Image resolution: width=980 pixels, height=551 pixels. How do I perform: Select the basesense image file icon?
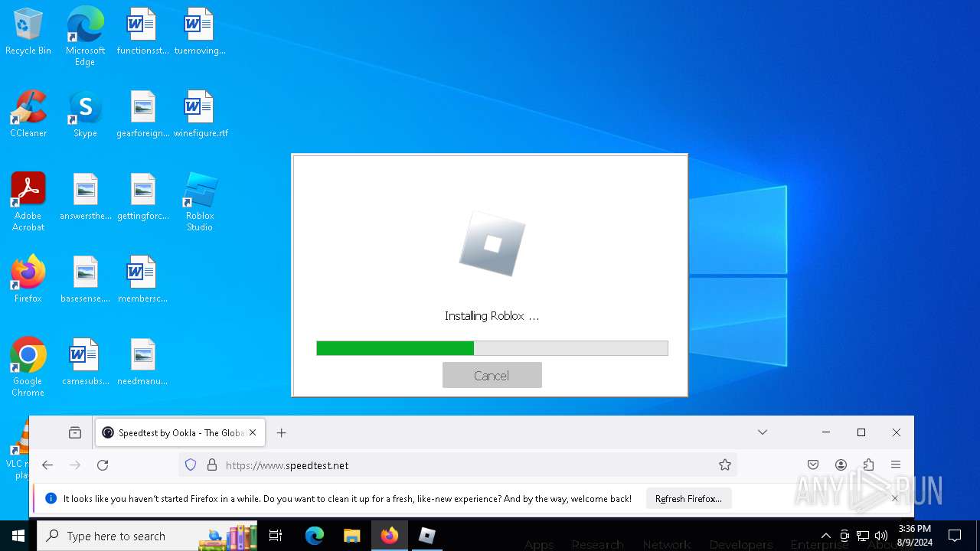[86, 279]
